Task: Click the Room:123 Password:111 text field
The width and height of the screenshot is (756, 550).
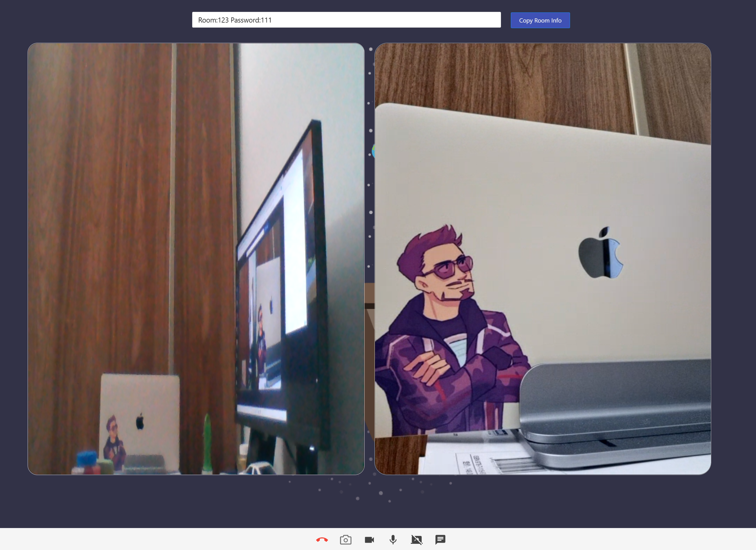Action: pyautogui.click(x=346, y=20)
